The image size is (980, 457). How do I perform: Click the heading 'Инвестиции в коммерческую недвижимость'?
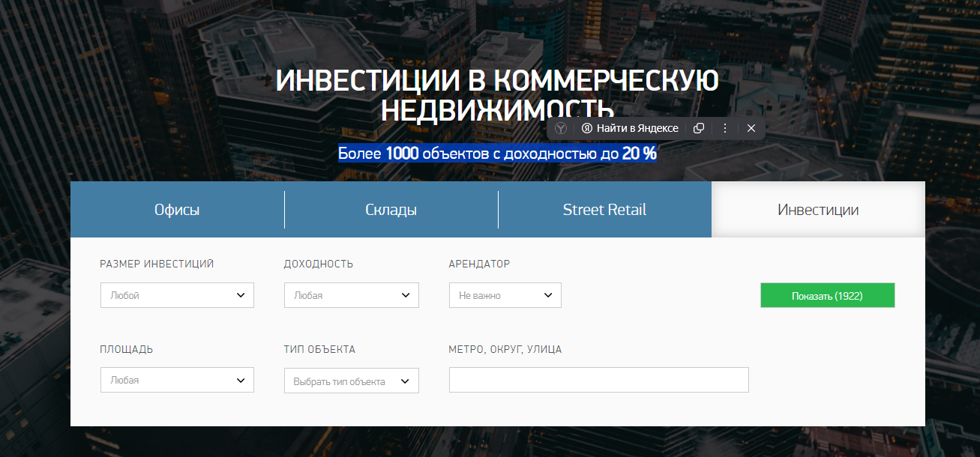tap(497, 95)
